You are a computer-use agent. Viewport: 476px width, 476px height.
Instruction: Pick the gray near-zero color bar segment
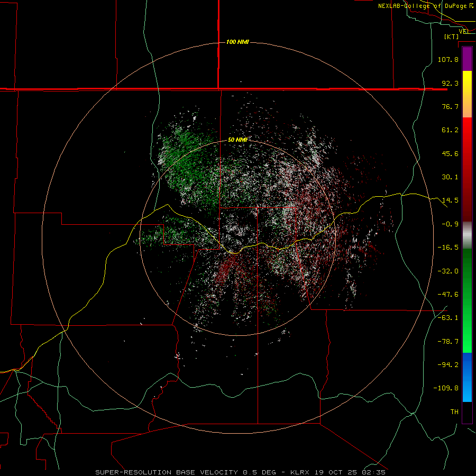[467, 235]
